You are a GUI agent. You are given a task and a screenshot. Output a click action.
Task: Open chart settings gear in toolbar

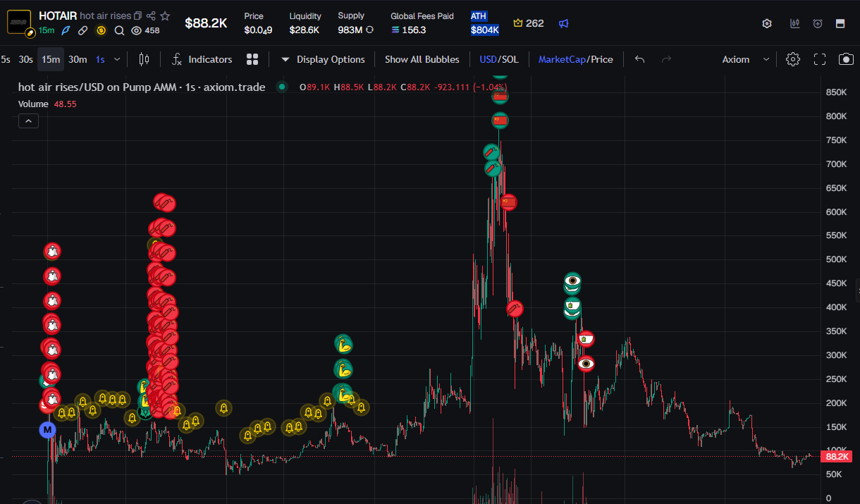pos(793,59)
